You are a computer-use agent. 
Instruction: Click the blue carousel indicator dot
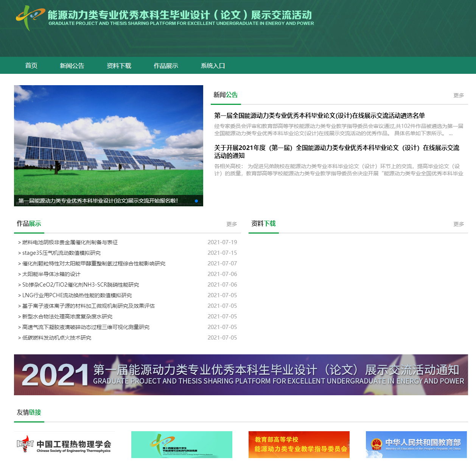(x=196, y=201)
